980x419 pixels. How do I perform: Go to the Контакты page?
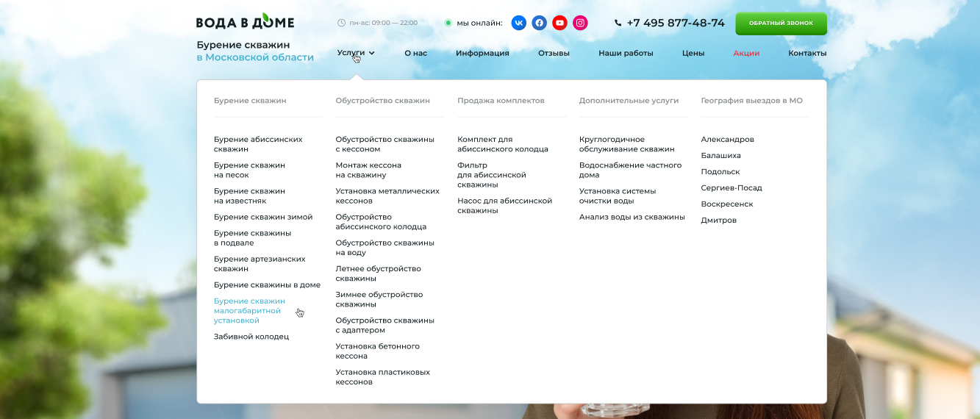click(807, 53)
